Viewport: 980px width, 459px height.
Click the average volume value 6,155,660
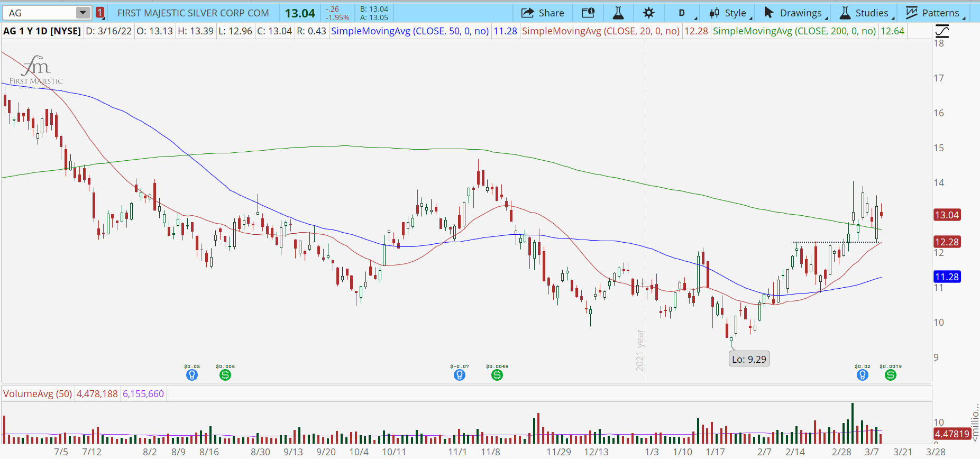click(143, 394)
